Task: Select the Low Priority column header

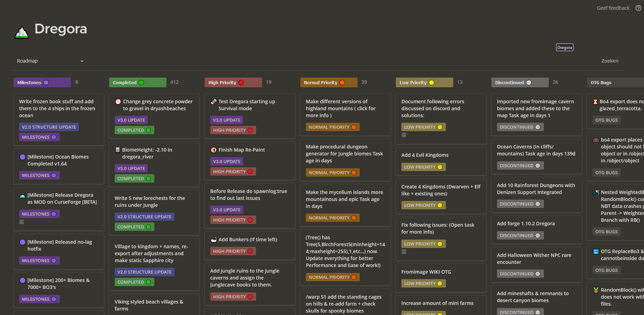Action: point(424,82)
